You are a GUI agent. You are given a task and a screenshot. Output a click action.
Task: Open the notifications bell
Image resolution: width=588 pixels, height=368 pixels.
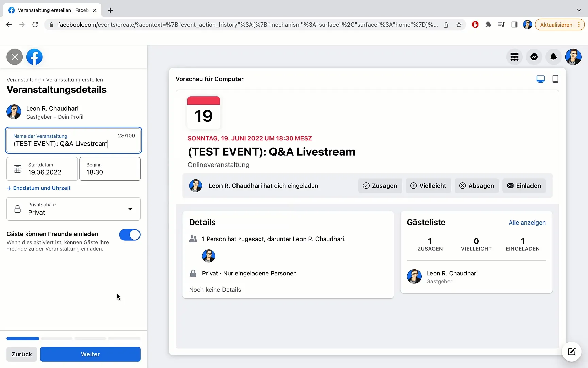click(554, 57)
